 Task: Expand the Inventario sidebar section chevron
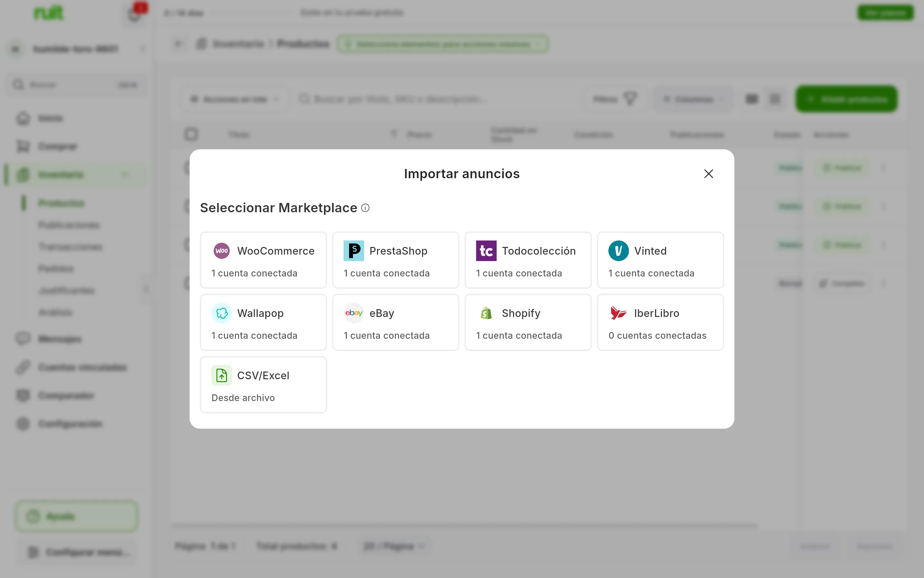click(125, 175)
